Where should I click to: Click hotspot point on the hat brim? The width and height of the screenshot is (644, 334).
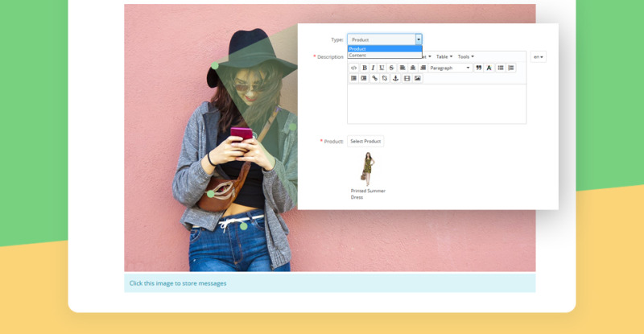pyautogui.click(x=215, y=65)
